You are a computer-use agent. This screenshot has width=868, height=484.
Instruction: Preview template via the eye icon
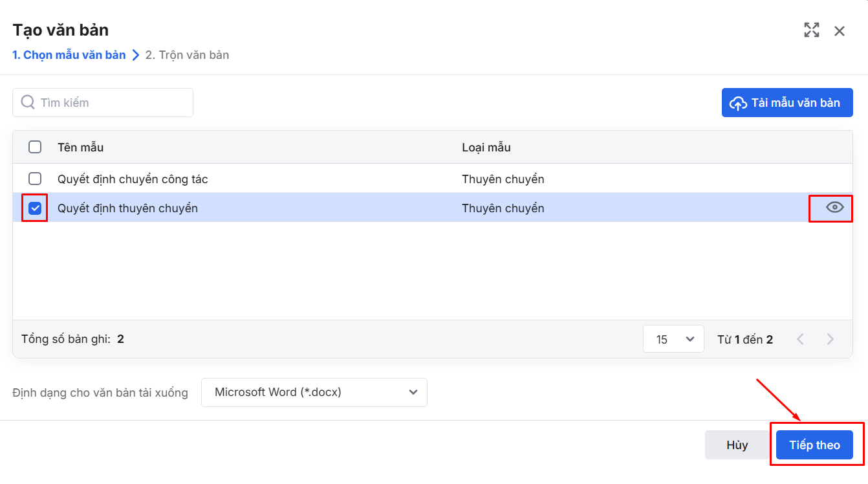835,207
